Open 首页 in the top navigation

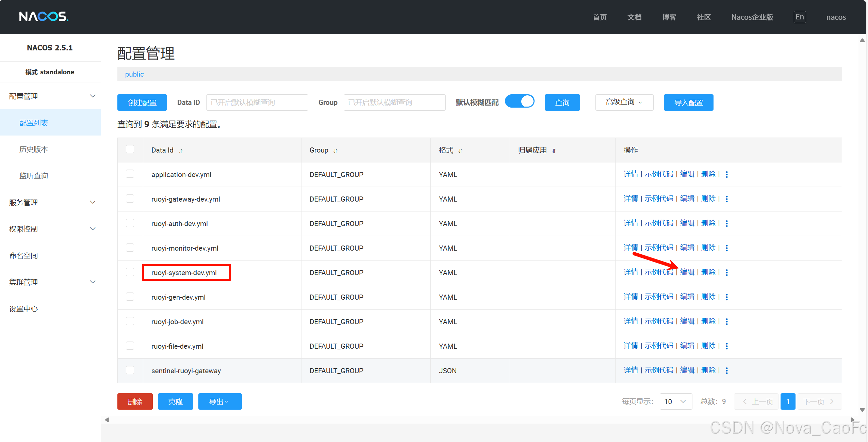click(600, 17)
